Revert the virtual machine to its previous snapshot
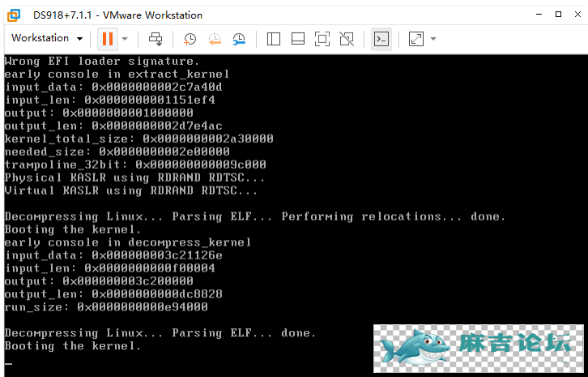 click(215, 39)
